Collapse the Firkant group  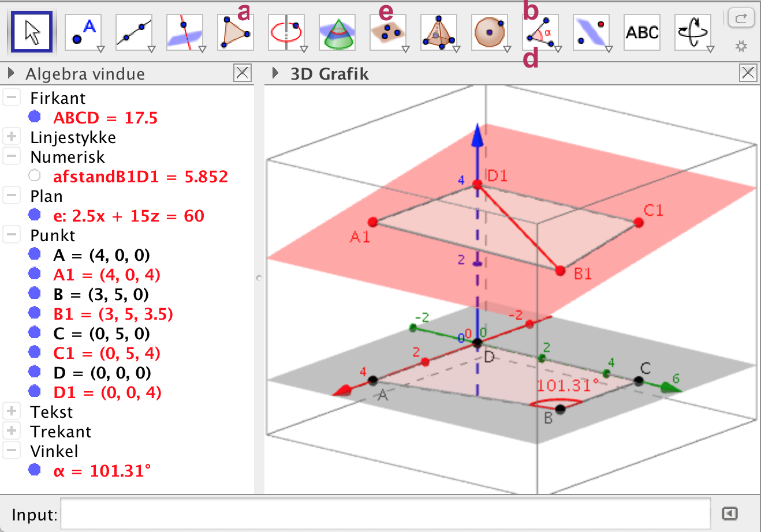[12, 98]
